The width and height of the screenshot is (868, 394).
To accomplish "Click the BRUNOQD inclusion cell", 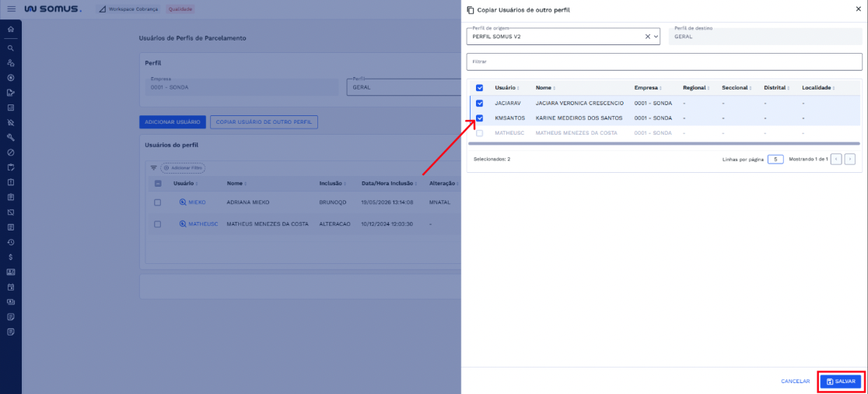I will pyautogui.click(x=333, y=202).
